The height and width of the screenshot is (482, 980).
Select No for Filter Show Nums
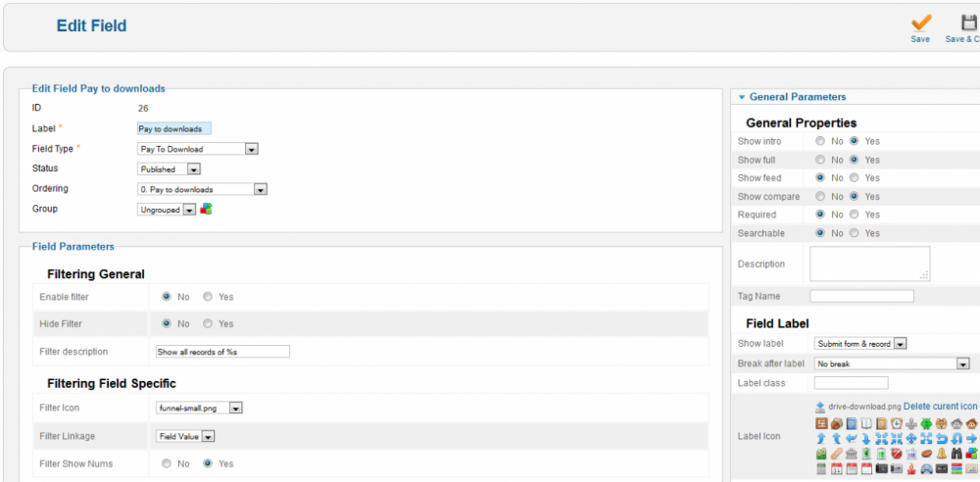pos(168,463)
